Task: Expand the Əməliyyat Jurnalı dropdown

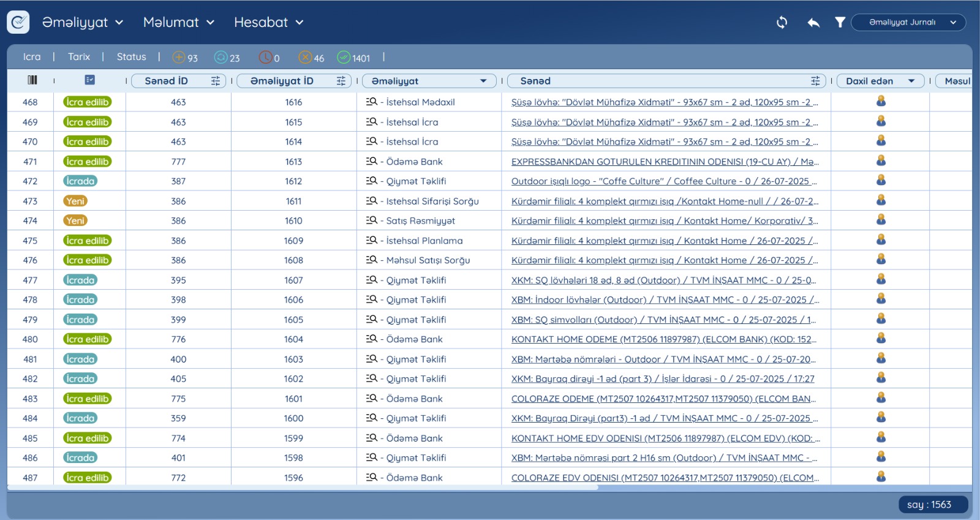Action: (x=908, y=23)
